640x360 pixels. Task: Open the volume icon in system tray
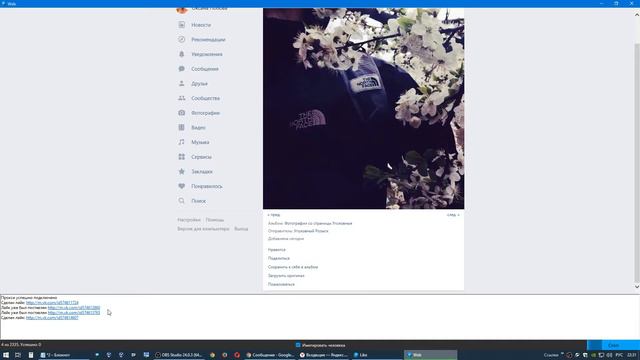tap(609, 355)
